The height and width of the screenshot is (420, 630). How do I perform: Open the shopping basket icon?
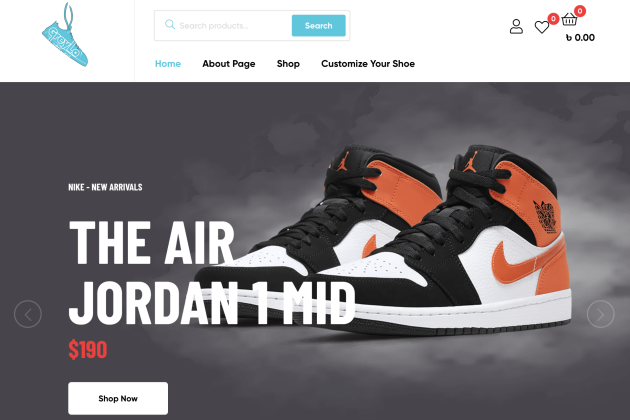pos(569,19)
